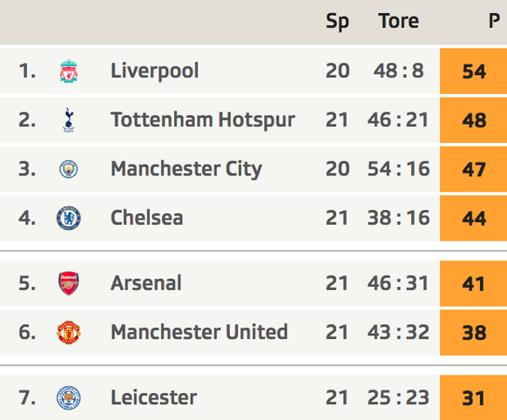Click the Chelsea team name
This screenshot has width=507, height=420.
coord(147,218)
